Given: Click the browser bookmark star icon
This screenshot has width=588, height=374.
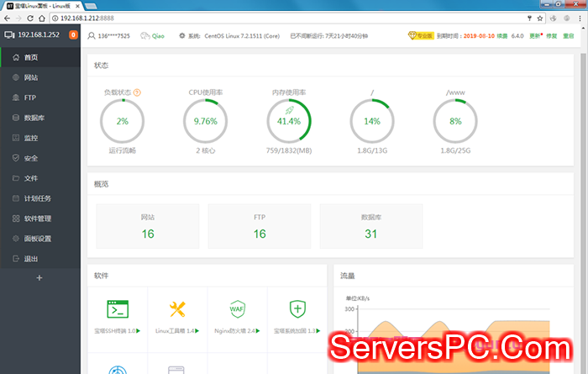Looking at the screenshot, I should pyautogui.click(x=542, y=17).
